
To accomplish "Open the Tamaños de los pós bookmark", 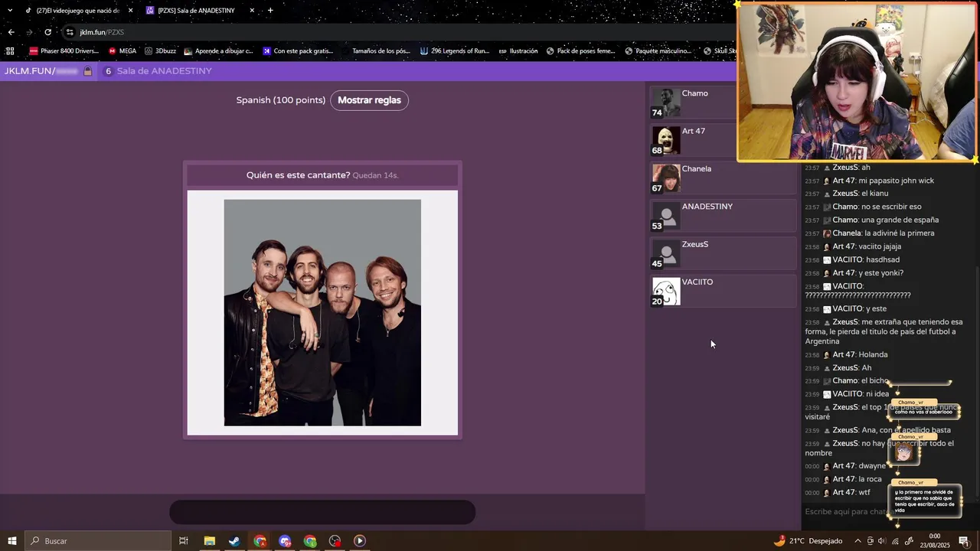I will pos(376,51).
